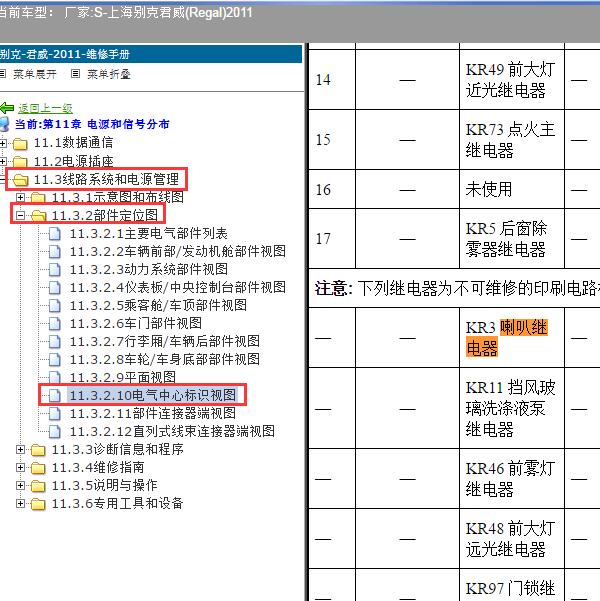This screenshot has width=600, height=601.
Task: Open 11.3.2.4仪表板/中央控制台部件视图 document
Action: click(x=178, y=287)
